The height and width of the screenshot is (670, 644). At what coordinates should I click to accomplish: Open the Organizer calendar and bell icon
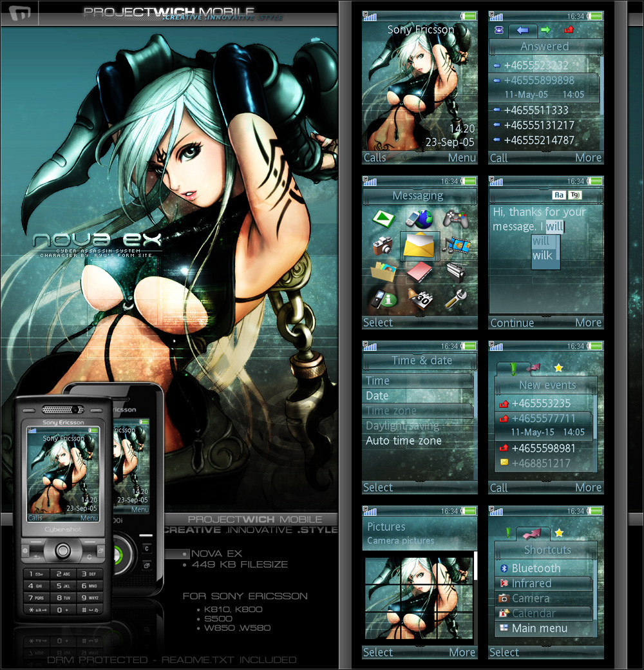point(420,299)
